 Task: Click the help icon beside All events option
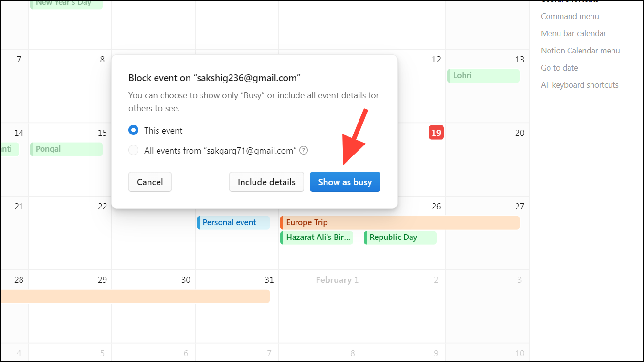[304, 150]
